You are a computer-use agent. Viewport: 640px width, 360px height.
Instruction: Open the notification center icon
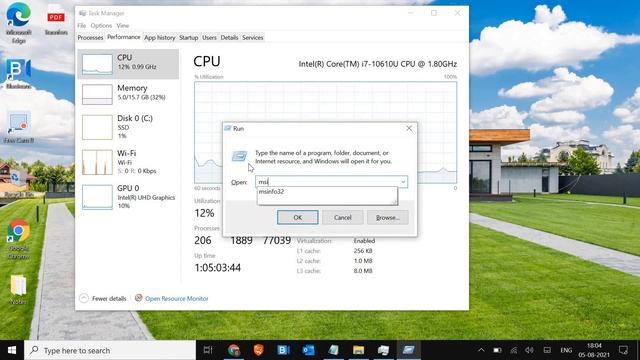pyautogui.click(x=623, y=350)
